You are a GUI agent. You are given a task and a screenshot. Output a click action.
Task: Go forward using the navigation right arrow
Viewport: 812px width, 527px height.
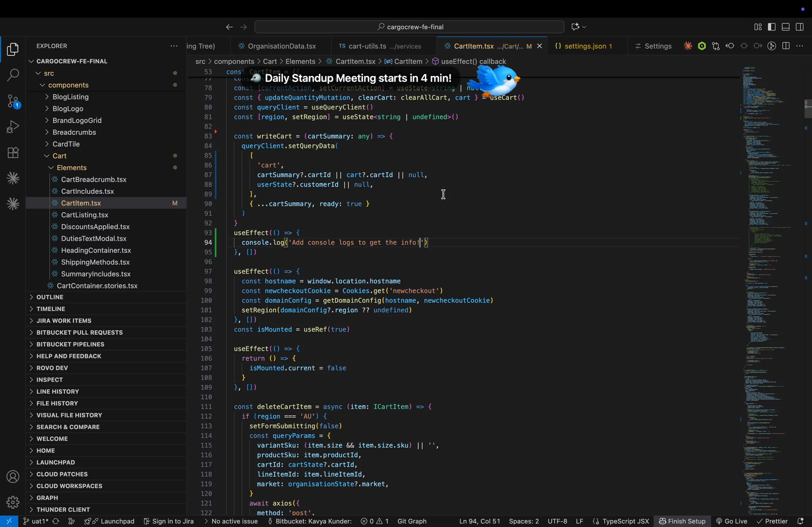coord(243,27)
